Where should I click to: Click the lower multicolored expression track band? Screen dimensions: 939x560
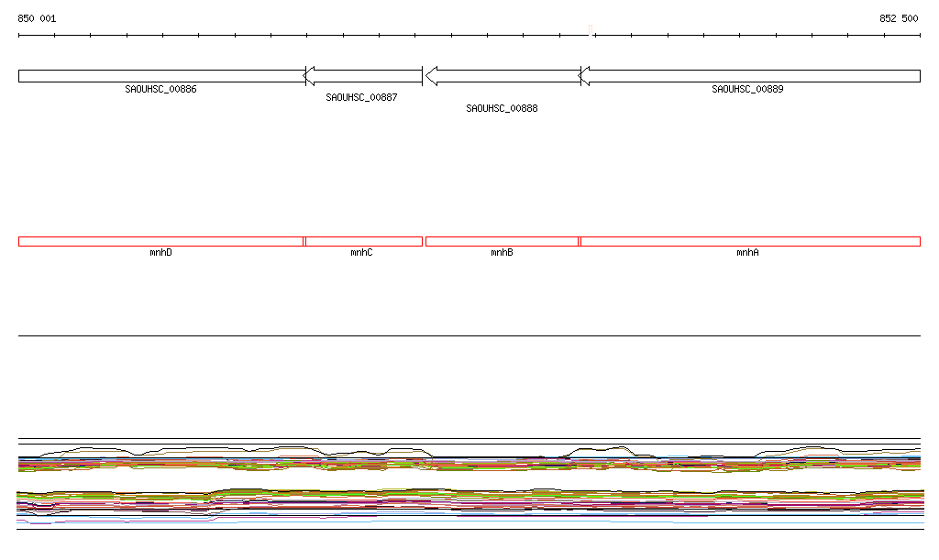468,501
